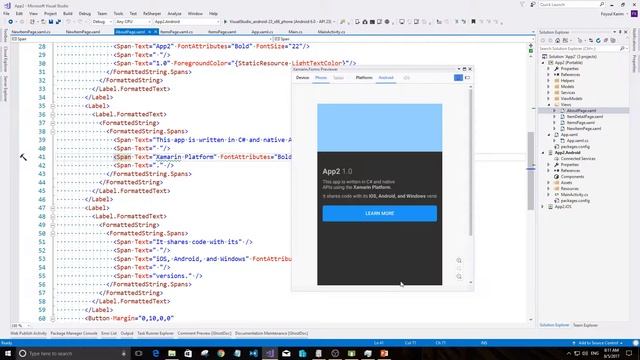
Task: Select the iOS platform in Previewer
Action: (406, 78)
